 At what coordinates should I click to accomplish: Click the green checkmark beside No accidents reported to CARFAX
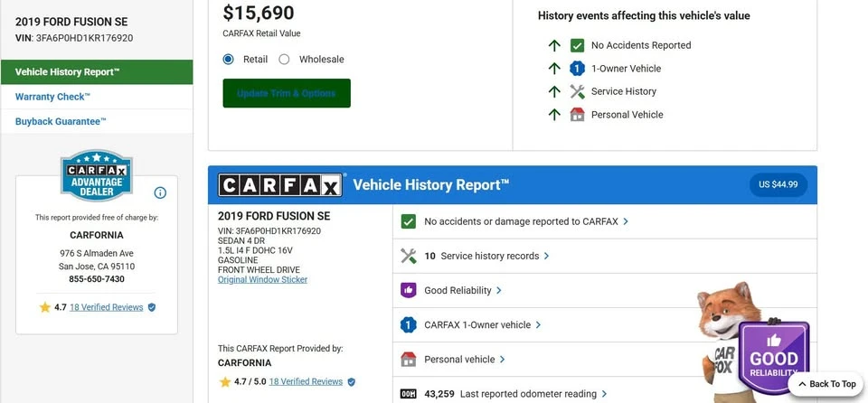point(408,221)
